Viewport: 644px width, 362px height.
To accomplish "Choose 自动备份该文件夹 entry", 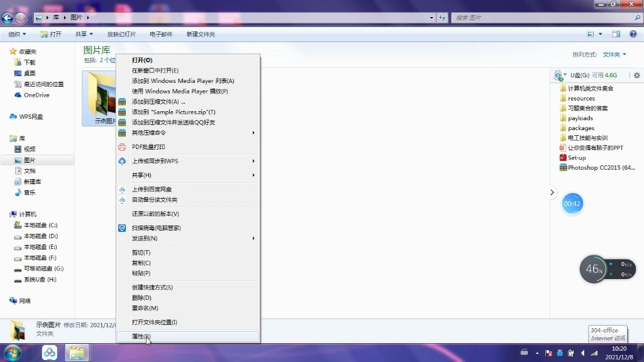I will click(x=188, y=199).
